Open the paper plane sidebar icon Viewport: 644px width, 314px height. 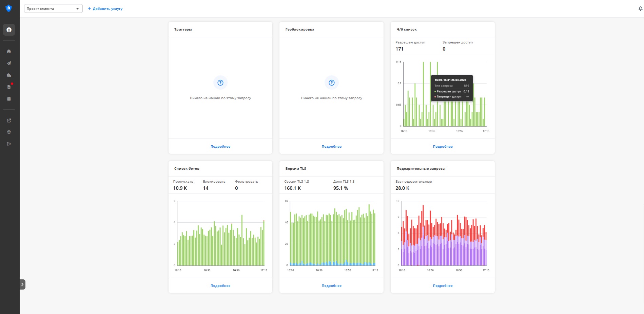(x=9, y=63)
